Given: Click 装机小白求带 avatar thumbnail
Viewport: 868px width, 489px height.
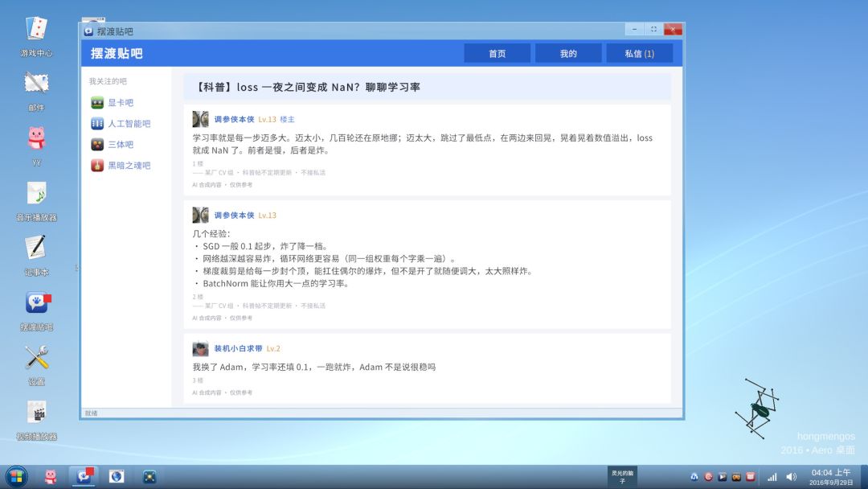Looking at the screenshot, I should 200,348.
